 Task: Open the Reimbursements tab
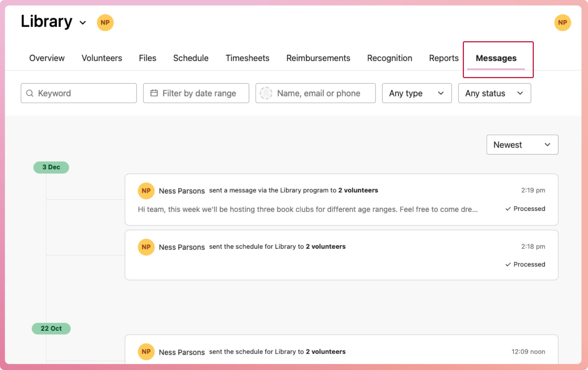pyautogui.click(x=318, y=58)
